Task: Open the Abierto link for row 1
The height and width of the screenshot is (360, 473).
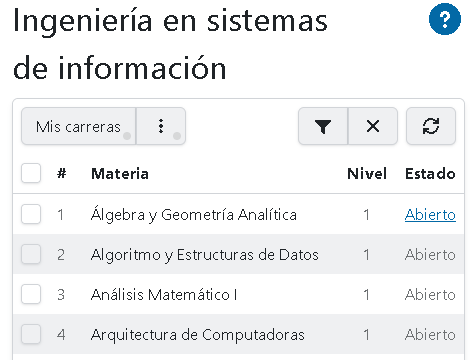Action: 430,215
